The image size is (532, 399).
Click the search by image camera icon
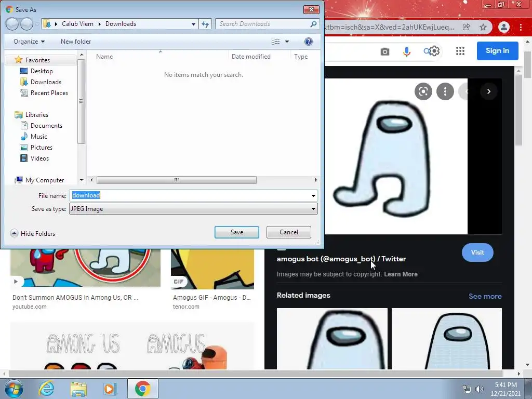tap(385, 51)
